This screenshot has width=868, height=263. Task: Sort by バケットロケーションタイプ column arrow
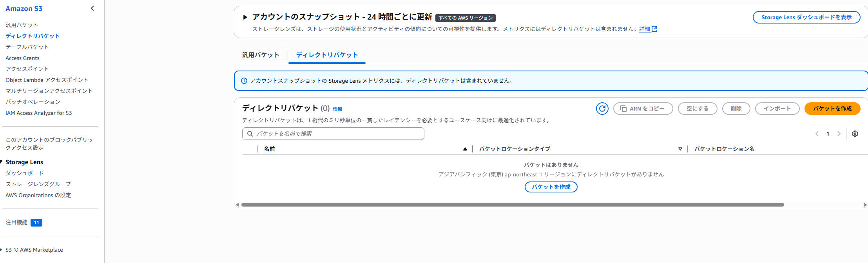tap(680, 149)
